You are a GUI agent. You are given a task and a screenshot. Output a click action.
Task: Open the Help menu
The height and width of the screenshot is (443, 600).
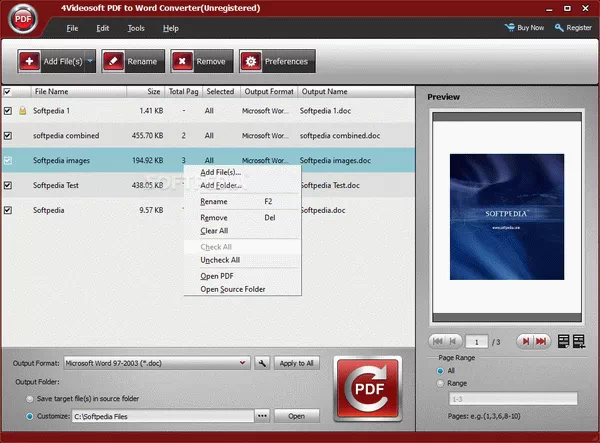pyautogui.click(x=171, y=28)
